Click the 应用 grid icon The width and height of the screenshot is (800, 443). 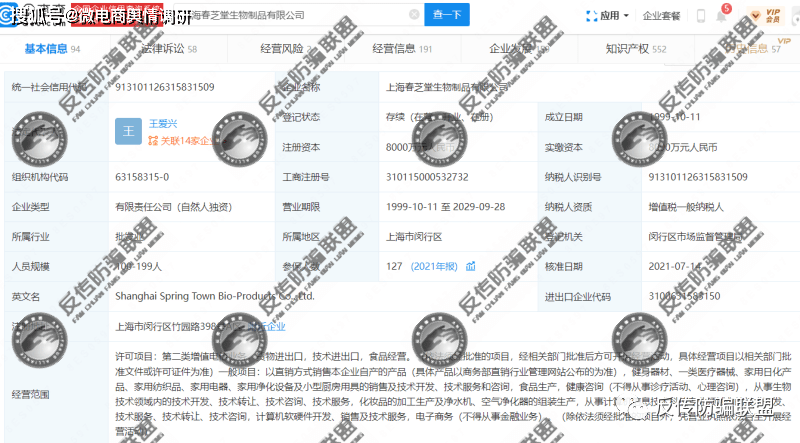(589, 16)
